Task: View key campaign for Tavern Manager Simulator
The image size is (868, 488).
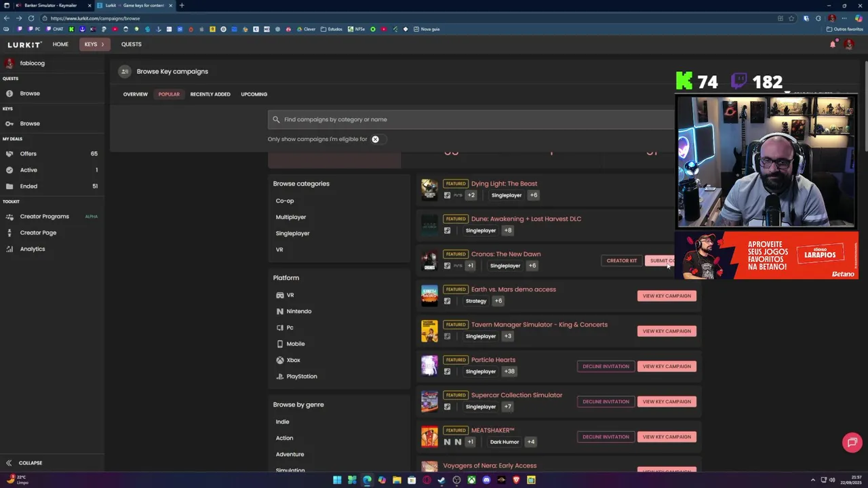Action: (x=667, y=331)
